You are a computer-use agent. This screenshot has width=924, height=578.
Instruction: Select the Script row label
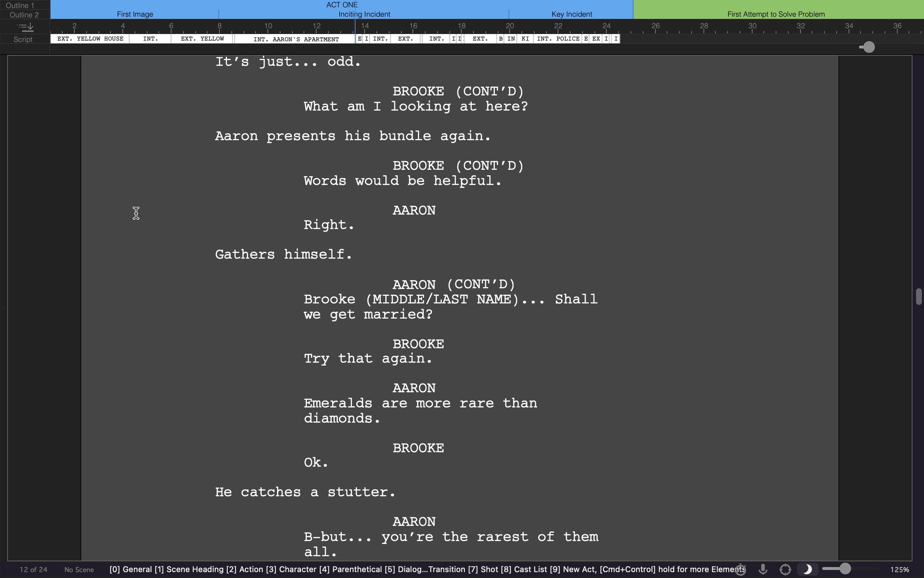tap(23, 39)
